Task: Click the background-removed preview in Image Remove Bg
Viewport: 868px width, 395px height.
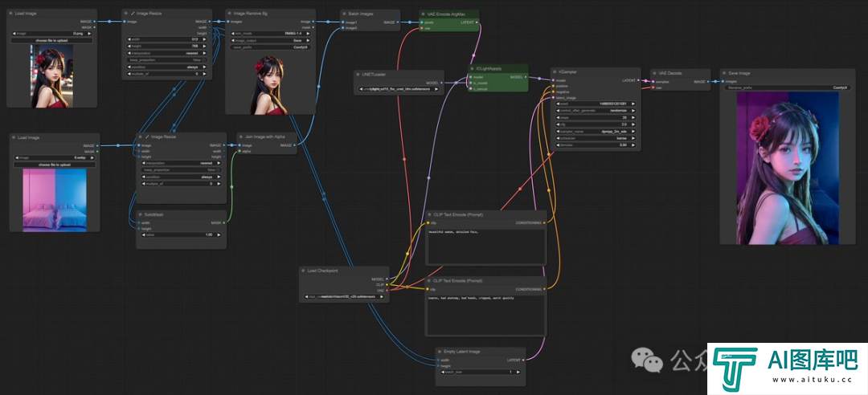Action: click(270, 83)
